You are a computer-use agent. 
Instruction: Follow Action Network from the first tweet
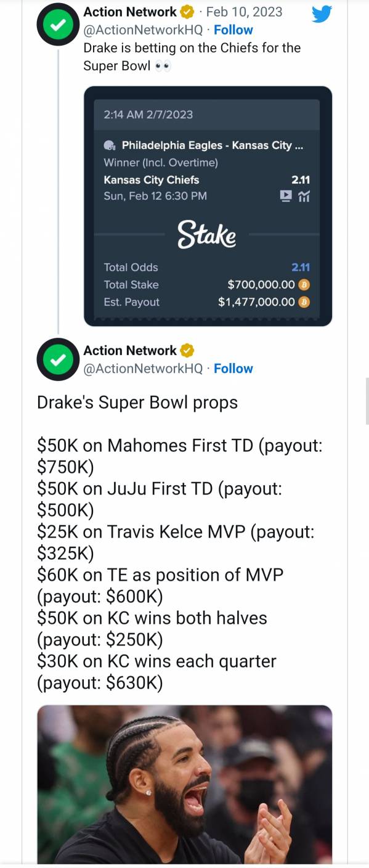click(x=233, y=30)
